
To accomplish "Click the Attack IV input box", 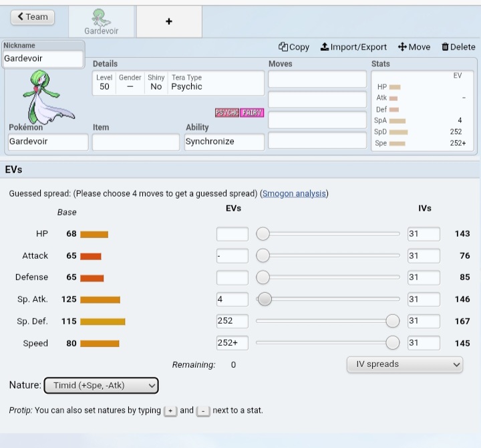I will [424, 256].
